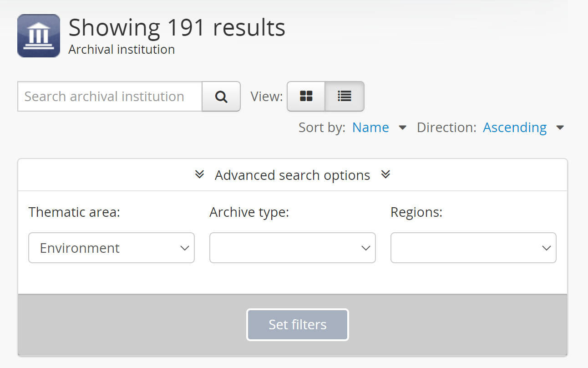Open the Archive type dropdown
588x368 pixels.
click(x=293, y=248)
